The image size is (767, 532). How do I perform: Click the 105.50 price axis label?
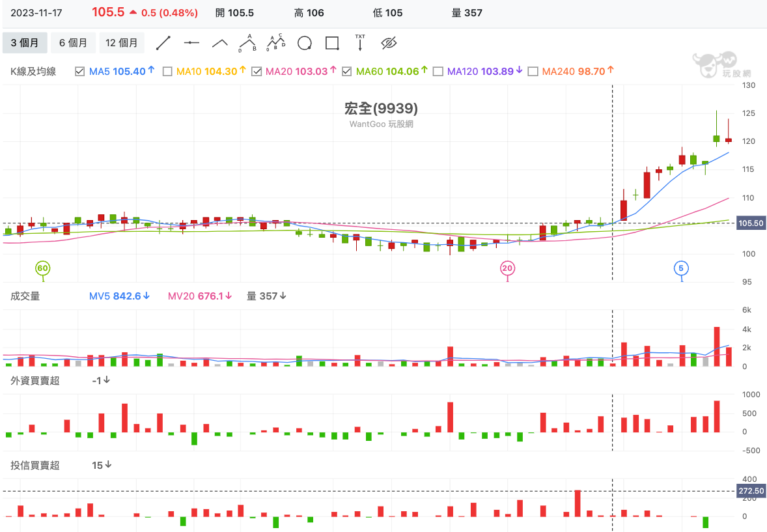(x=751, y=223)
